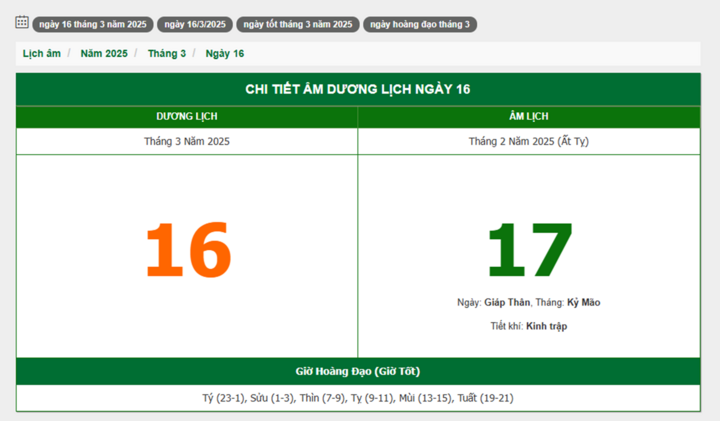Click the 'Tháng 3 Năm 2025' solar month text

coord(187,142)
